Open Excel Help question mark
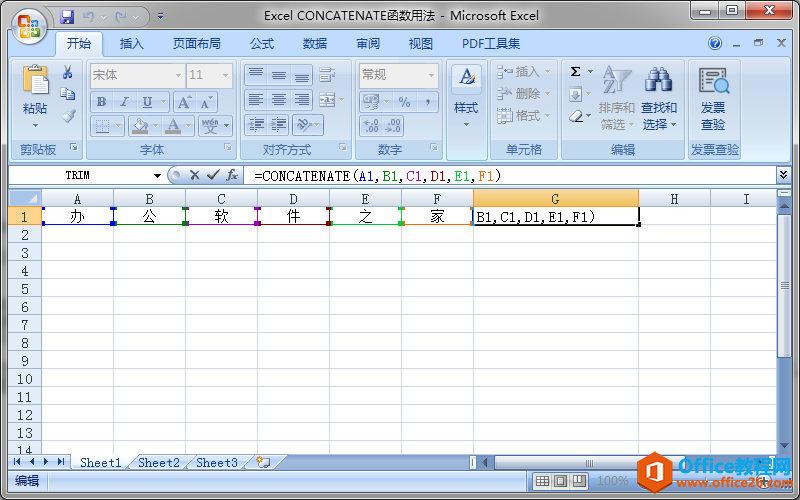This screenshot has height=500, width=800. [715, 43]
